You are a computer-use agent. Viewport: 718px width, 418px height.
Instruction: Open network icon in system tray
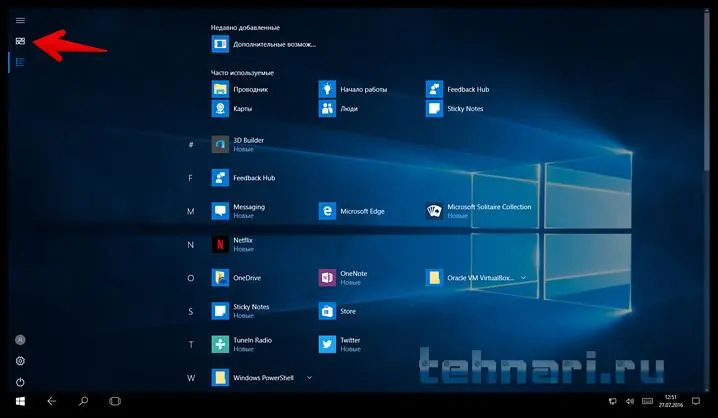click(613, 402)
